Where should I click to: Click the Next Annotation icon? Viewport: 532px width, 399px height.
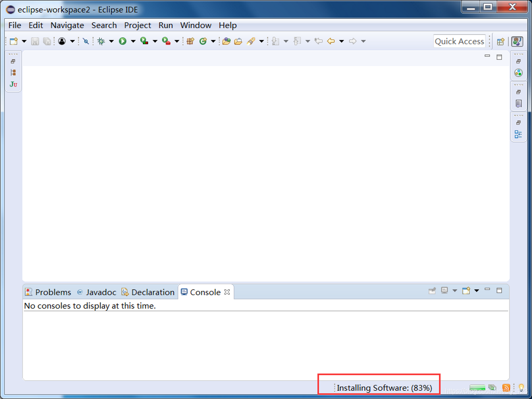tap(275, 41)
